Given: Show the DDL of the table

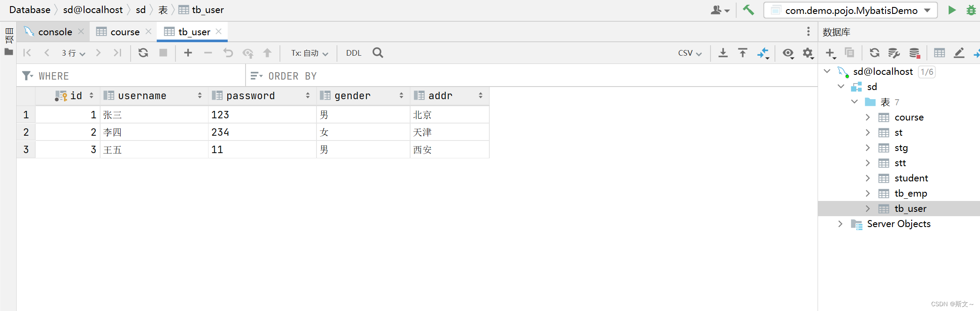Looking at the screenshot, I should (x=354, y=53).
